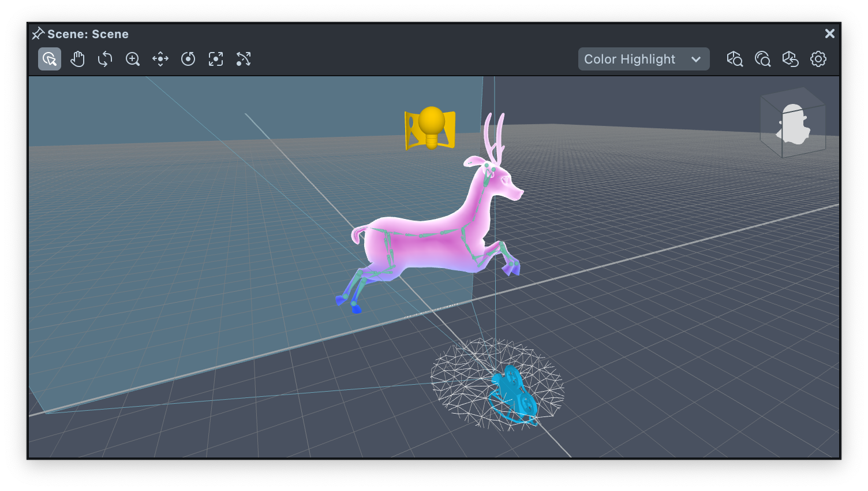Image resolution: width=868 pixels, height=491 pixels.
Task: Select the Pan hand tool
Action: (x=77, y=59)
